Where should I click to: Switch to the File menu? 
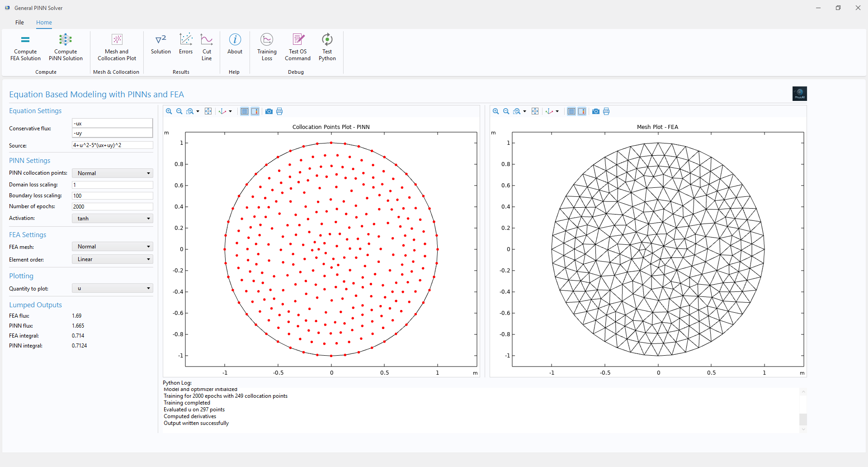click(x=19, y=22)
